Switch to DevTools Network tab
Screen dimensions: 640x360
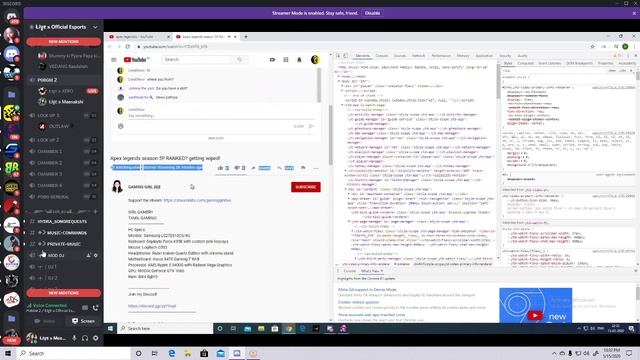(x=418, y=56)
